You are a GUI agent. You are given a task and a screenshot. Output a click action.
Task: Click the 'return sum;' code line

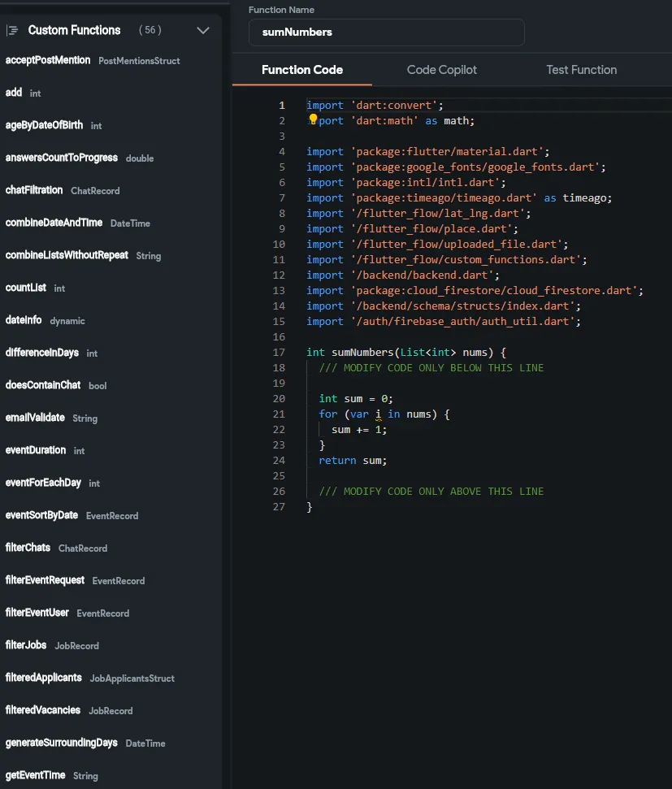pos(353,461)
